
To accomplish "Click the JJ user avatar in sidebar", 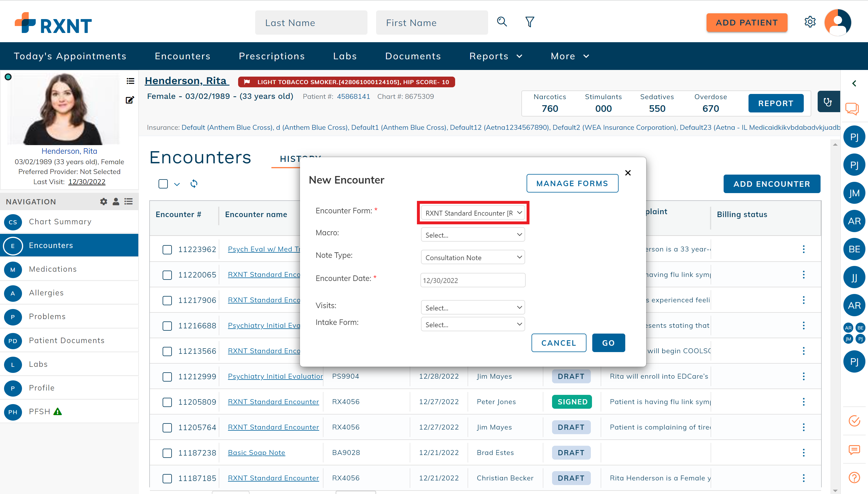I will (x=854, y=277).
